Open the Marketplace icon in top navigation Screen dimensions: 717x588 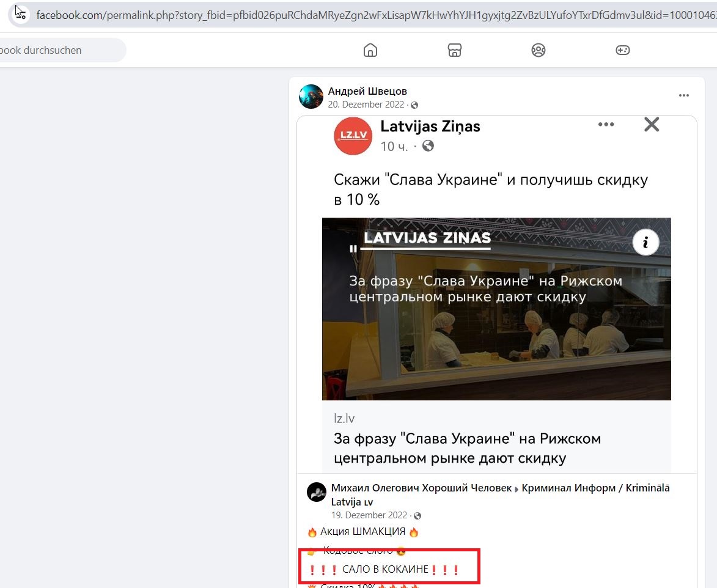[x=455, y=50]
